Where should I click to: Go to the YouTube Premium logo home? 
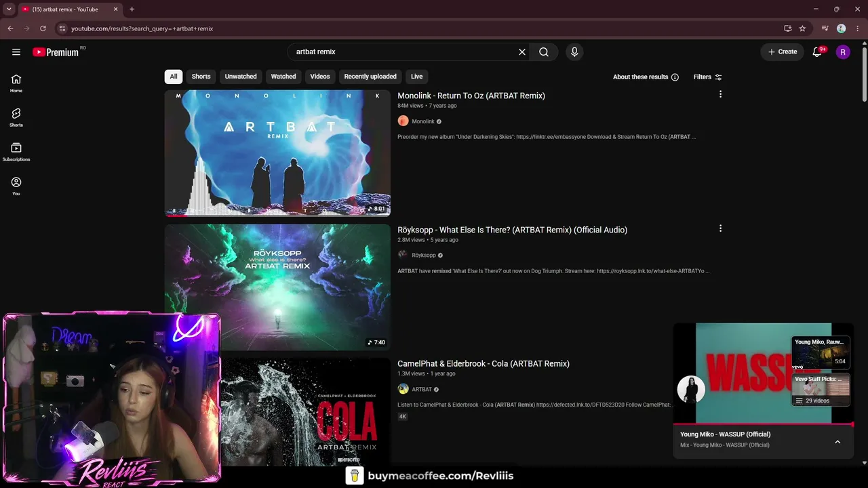click(x=56, y=52)
